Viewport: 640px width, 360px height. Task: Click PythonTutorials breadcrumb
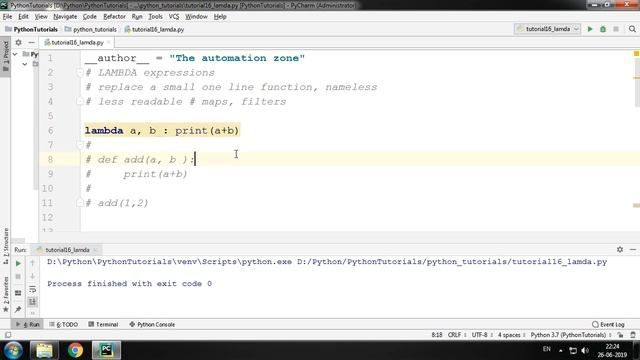pyautogui.click(x=31, y=29)
